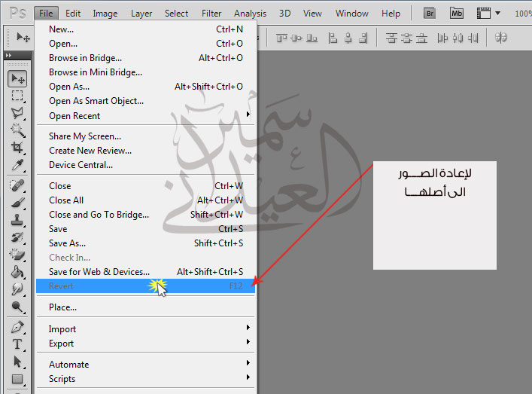Launch Bridge with the Br button
This screenshot has height=394, width=532.
(430, 13)
